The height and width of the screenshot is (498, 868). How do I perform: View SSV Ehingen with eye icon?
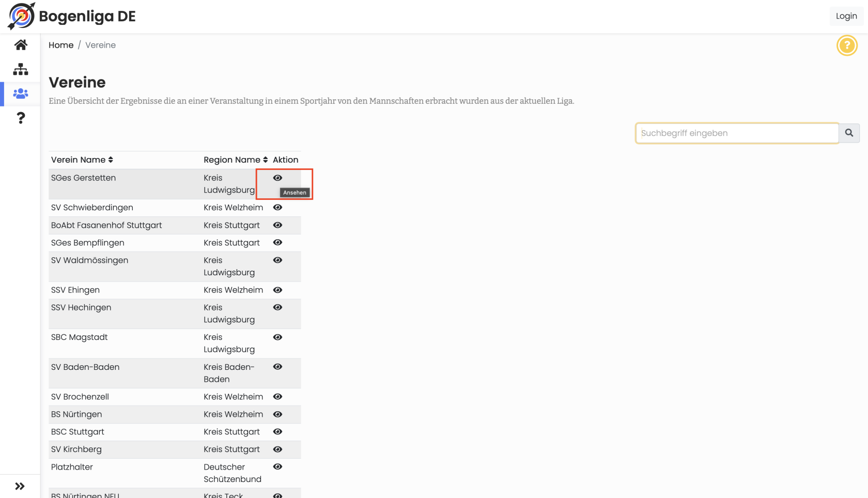tap(277, 290)
